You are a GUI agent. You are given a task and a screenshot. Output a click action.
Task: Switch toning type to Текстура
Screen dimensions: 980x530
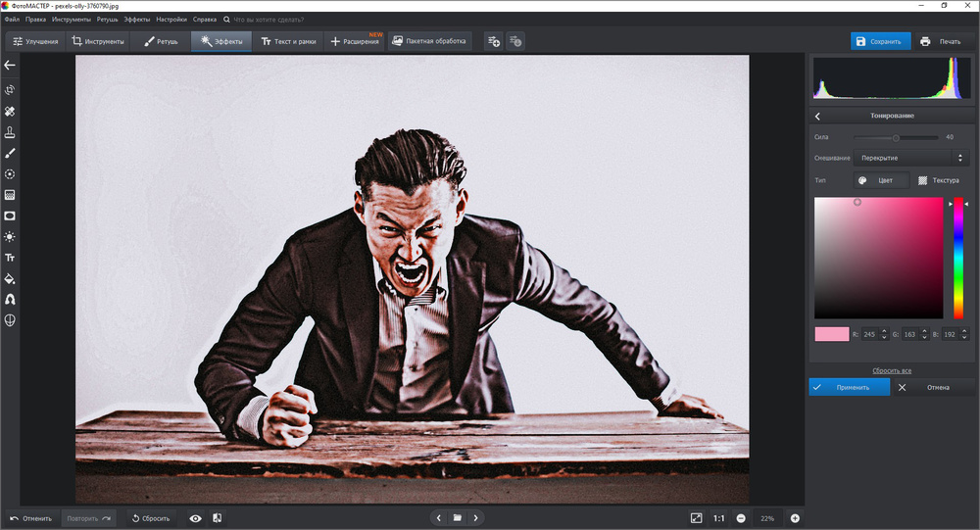(x=938, y=180)
